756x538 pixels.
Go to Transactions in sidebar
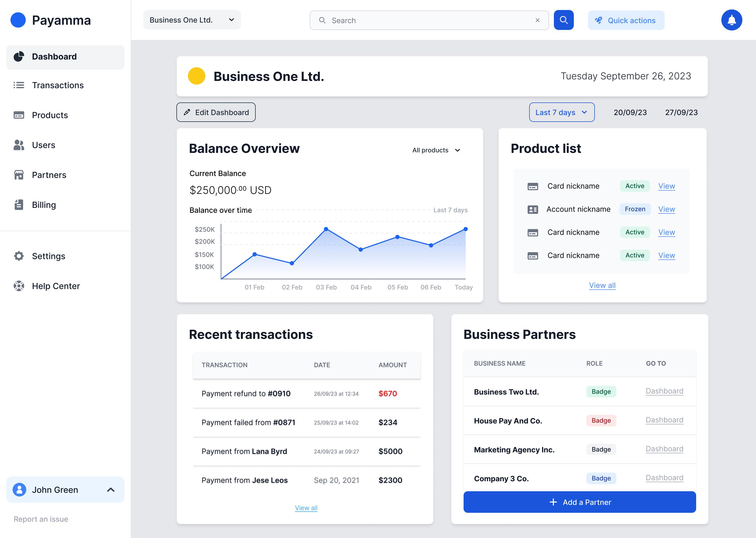[57, 85]
